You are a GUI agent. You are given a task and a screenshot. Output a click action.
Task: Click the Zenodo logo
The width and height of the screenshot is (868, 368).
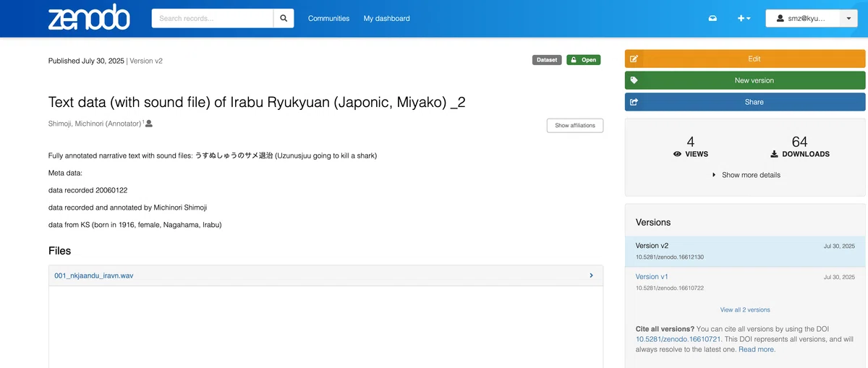click(89, 18)
